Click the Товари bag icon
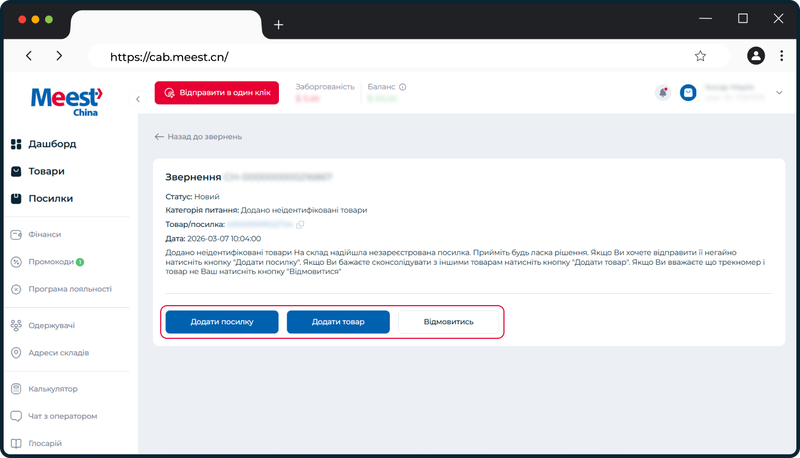 pos(16,171)
